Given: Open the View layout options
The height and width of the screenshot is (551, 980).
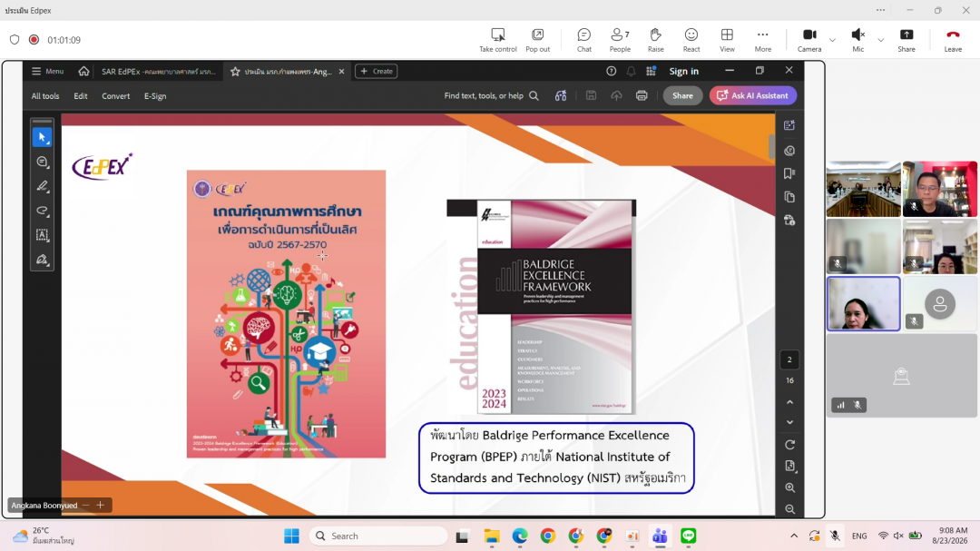Looking at the screenshot, I should [727, 40].
